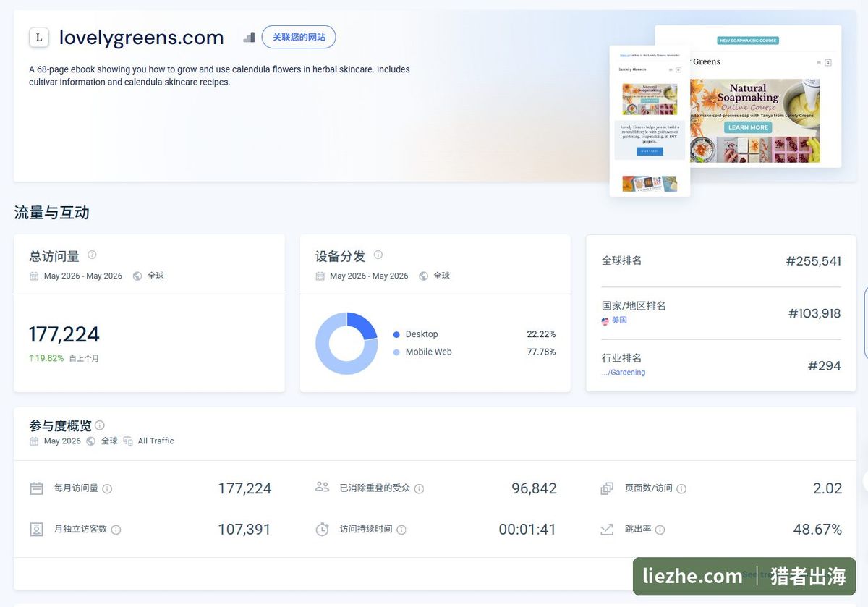Click the 跳出率 bounce chart icon
Viewport: 868px width, 607px height.
pyautogui.click(x=607, y=530)
